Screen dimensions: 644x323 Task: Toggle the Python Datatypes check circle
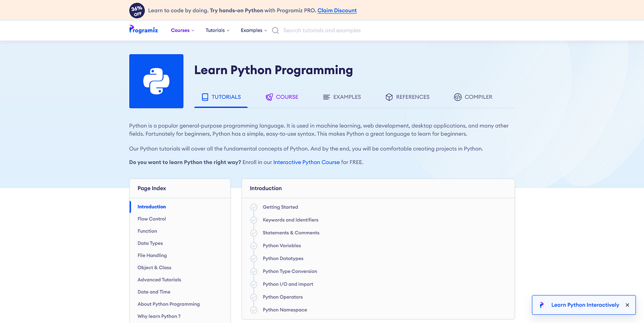pyautogui.click(x=253, y=259)
